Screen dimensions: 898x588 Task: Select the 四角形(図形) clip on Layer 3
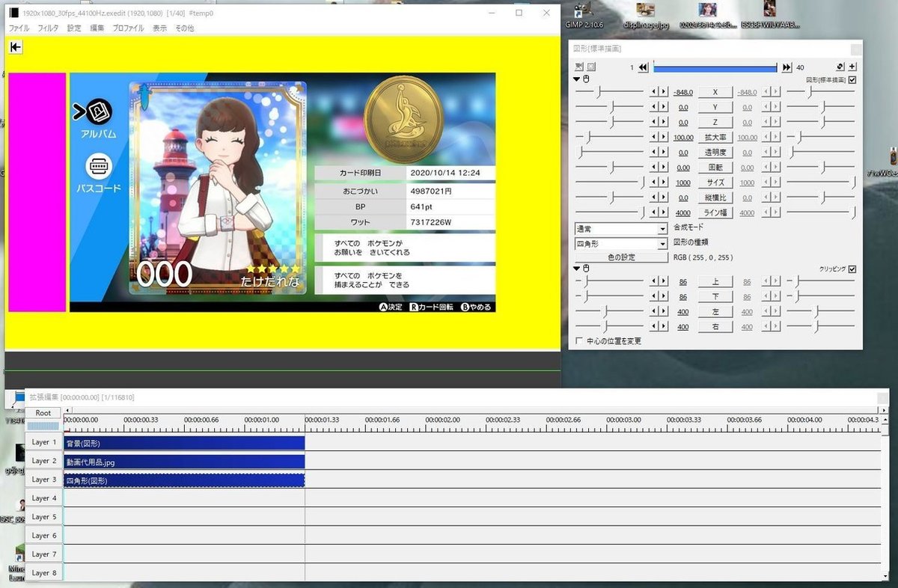[x=184, y=480]
